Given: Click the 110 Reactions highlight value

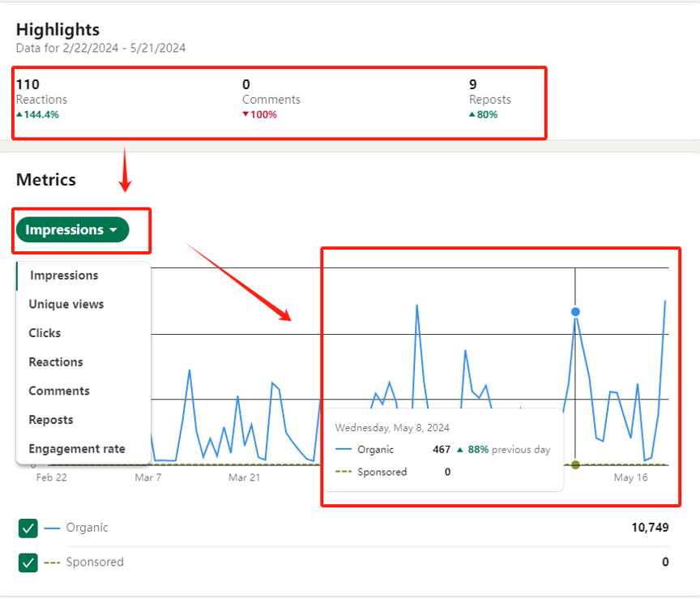Looking at the screenshot, I should (x=28, y=84).
